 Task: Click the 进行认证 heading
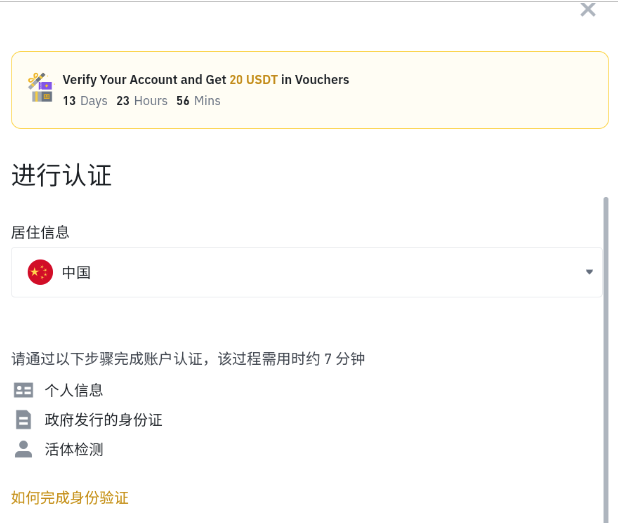pos(61,176)
